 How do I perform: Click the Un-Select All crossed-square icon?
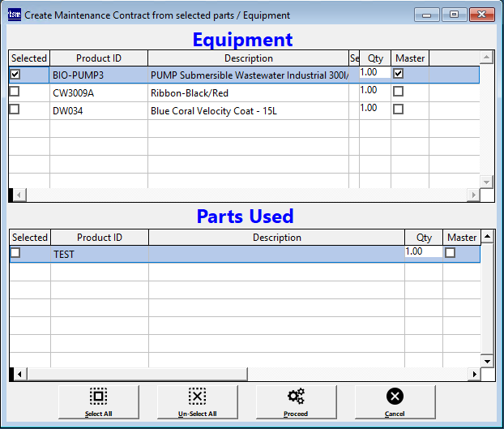pyautogui.click(x=197, y=397)
